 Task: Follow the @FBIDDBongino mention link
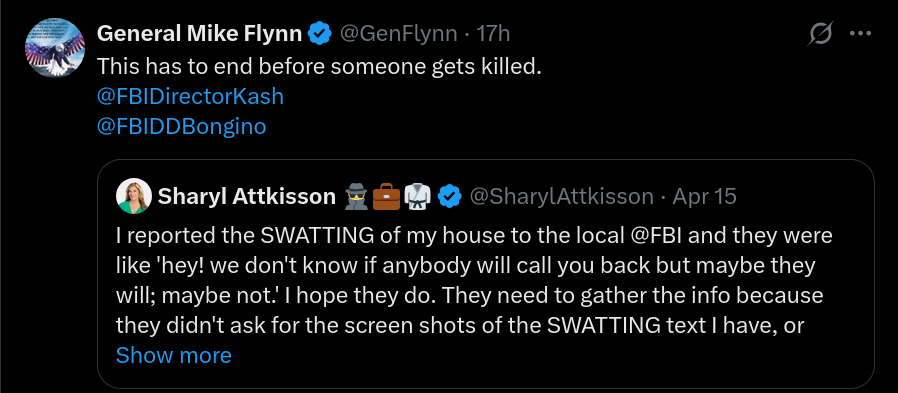pyautogui.click(x=182, y=126)
